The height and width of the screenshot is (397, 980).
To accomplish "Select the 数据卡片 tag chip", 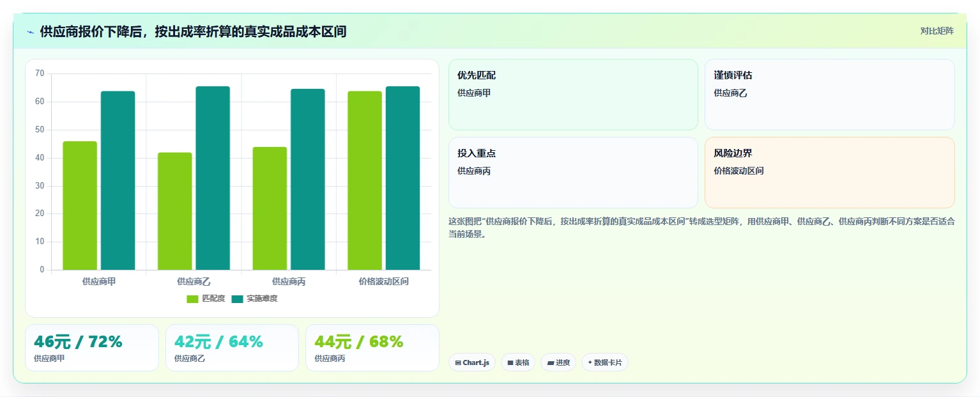I will point(605,362).
